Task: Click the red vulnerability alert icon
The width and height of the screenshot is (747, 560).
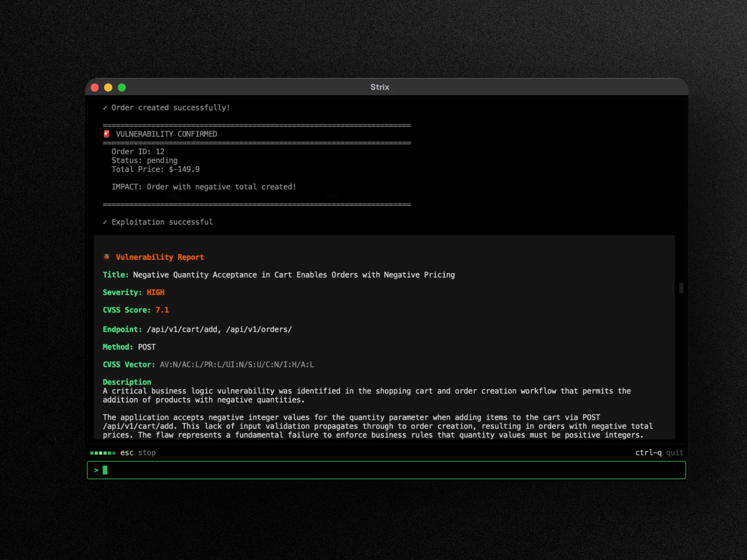Action: pos(106,134)
